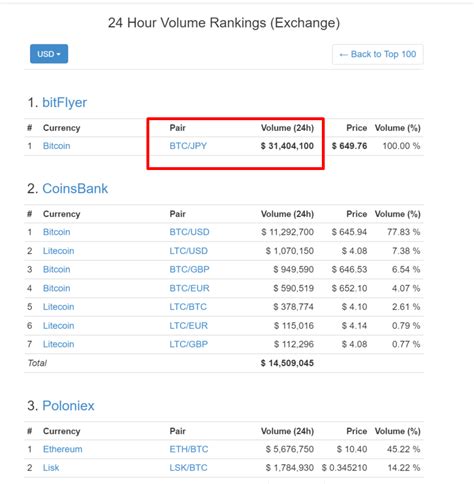Click Bitcoin link in bitFlyer table
The height and width of the screenshot is (484, 474).
point(56,146)
